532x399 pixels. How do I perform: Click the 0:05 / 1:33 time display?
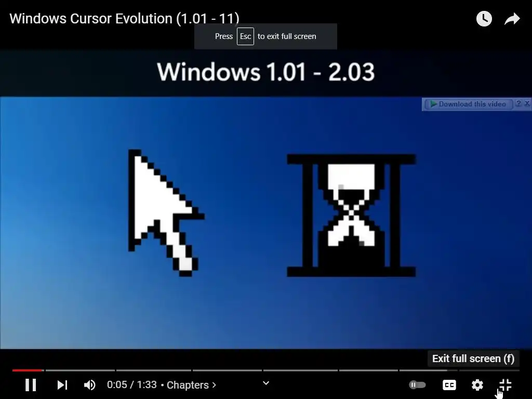click(131, 385)
